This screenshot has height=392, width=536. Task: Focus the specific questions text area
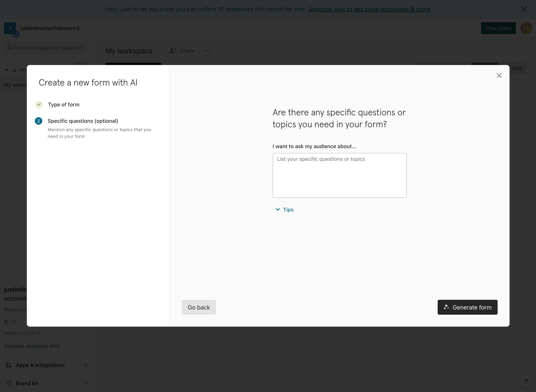(x=339, y=175)
